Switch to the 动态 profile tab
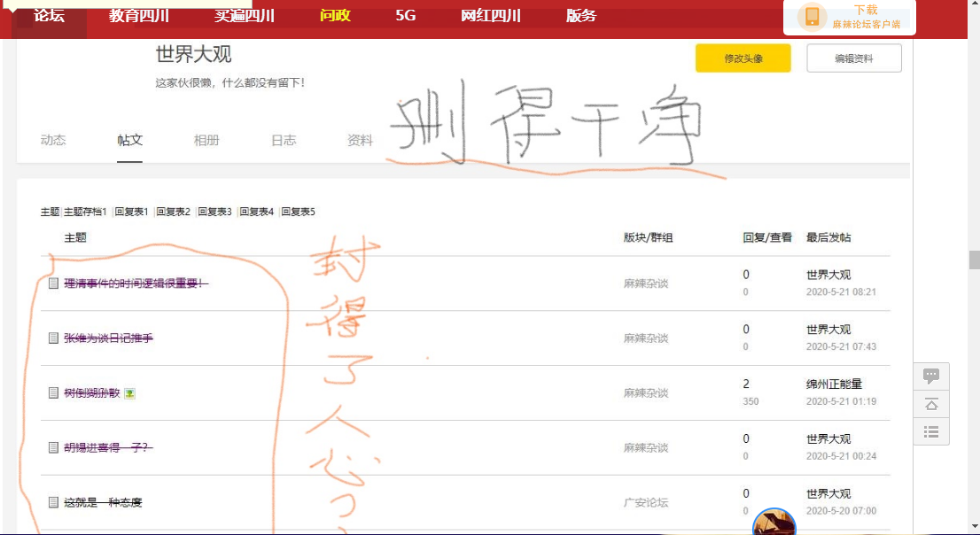This screenshot has width=980, height=535. pos(53,140)
